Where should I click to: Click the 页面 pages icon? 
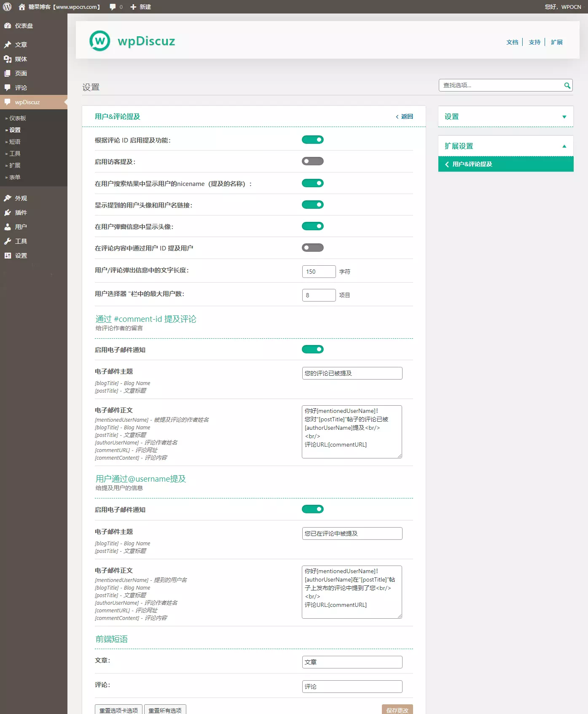coord(8,73)
